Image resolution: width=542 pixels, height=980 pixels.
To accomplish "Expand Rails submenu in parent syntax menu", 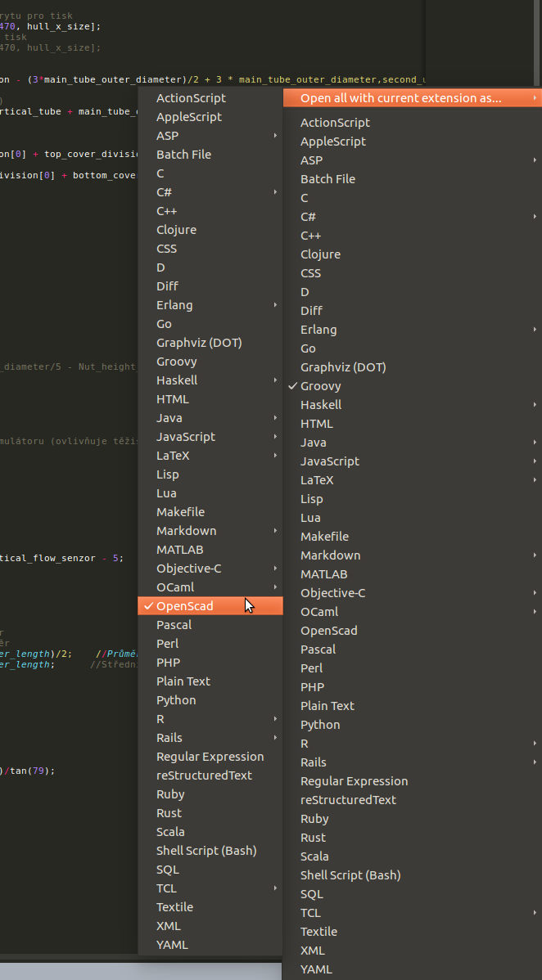I will point(275,738).
